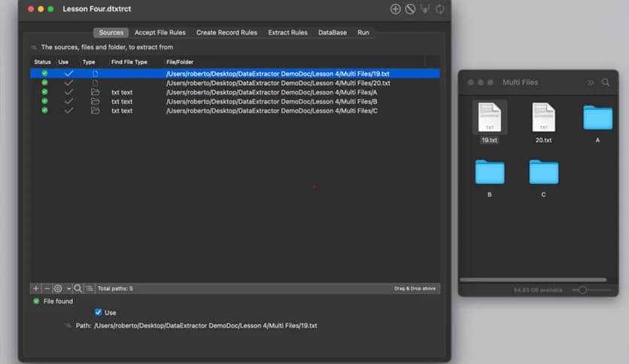629x364 pixels.
Task: Click the plus circle icon in title bar
Action: [395, 9]
